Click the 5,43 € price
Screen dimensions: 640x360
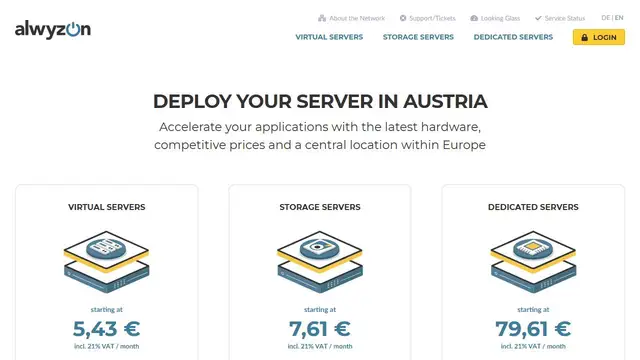point(107,329)
